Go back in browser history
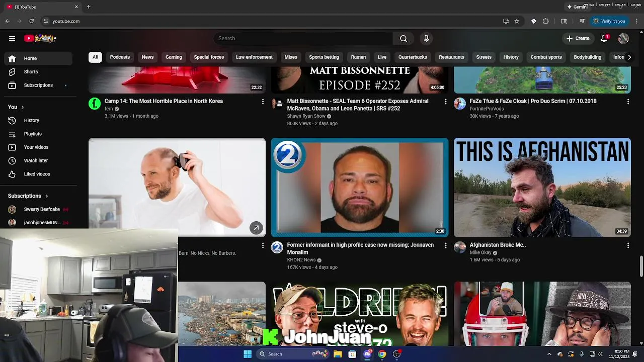The width and height of the screenshot is (644, 362). (8, 21)
